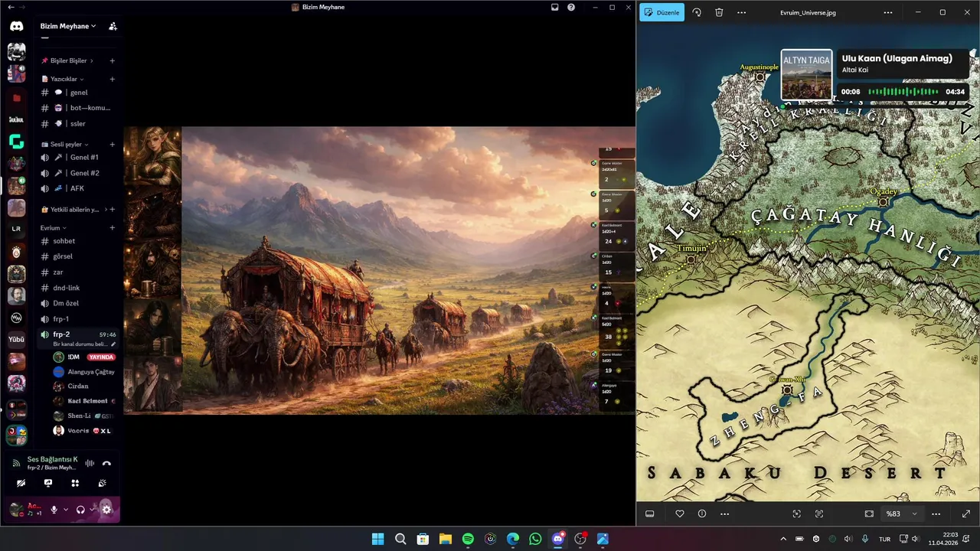
Task: Open Discord activities launcher icon
Action: pyautogui.click(x=75, y=483)
